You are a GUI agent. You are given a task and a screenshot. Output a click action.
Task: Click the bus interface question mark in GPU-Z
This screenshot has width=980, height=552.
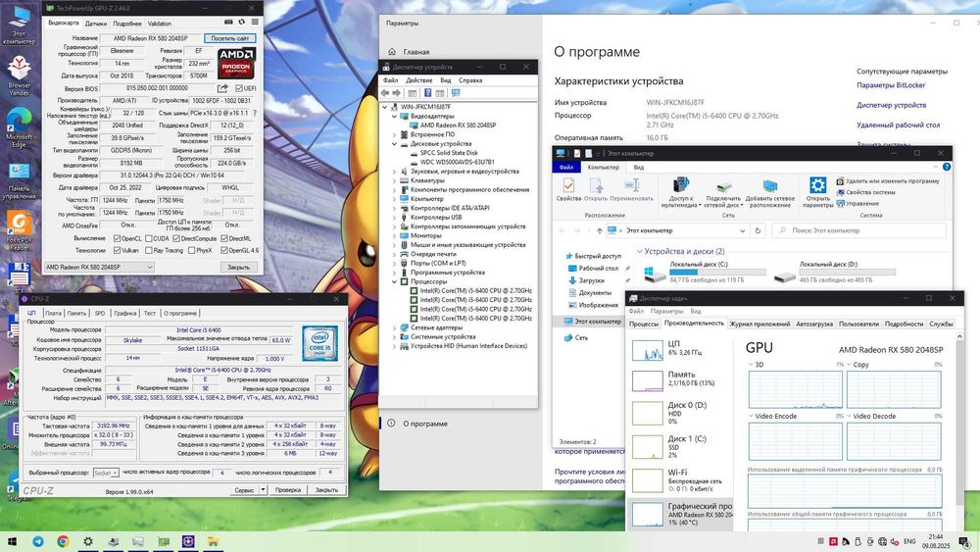255,113
